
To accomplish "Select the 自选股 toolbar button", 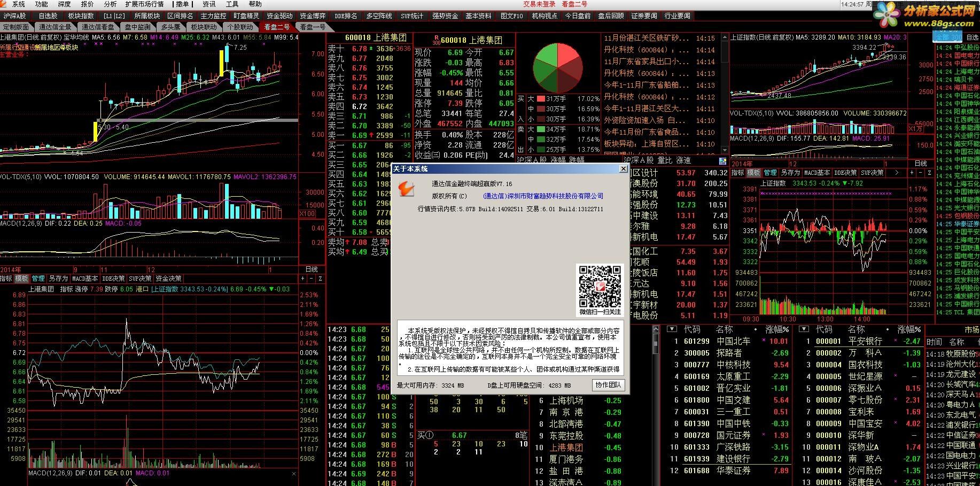I will (x=48, y=16).
